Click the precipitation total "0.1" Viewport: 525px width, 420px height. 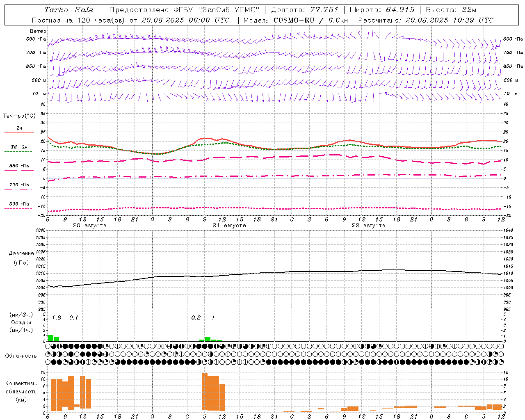[73, 317]
